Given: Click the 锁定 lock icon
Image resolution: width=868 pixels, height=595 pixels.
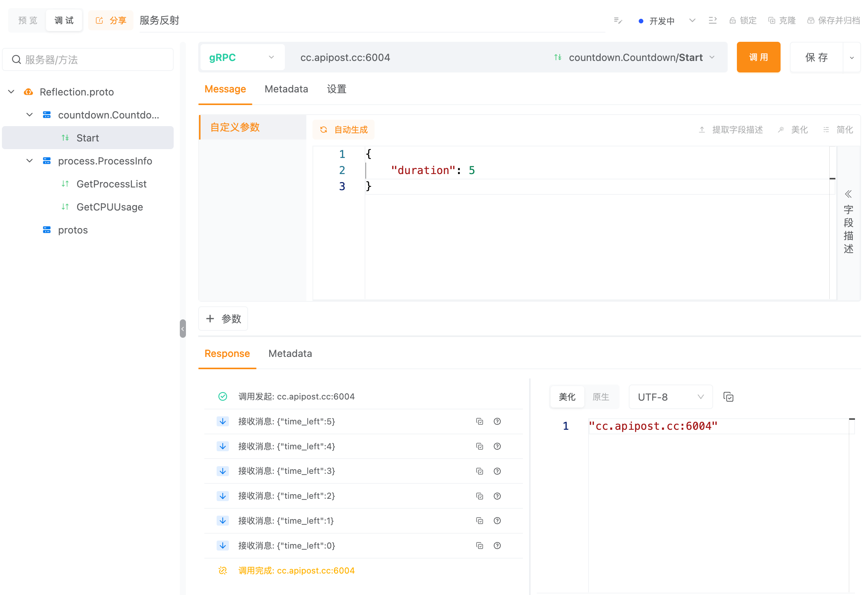Looking at the screenshot, I should click(732, 20).
